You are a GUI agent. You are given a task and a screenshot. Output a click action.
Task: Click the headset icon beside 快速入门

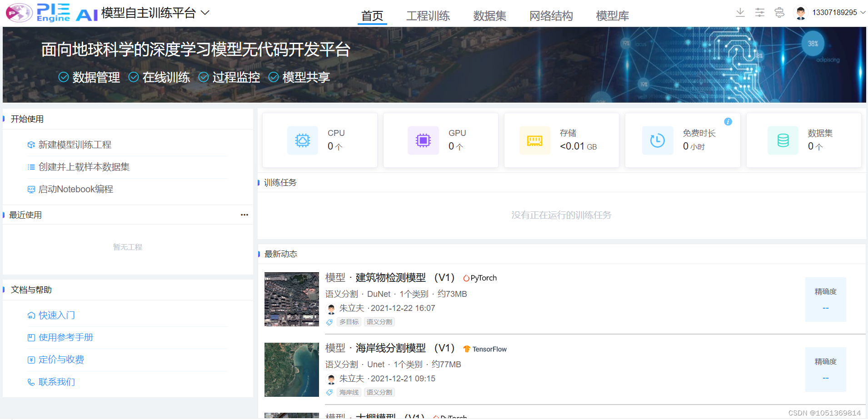click(x=31, y=315)
